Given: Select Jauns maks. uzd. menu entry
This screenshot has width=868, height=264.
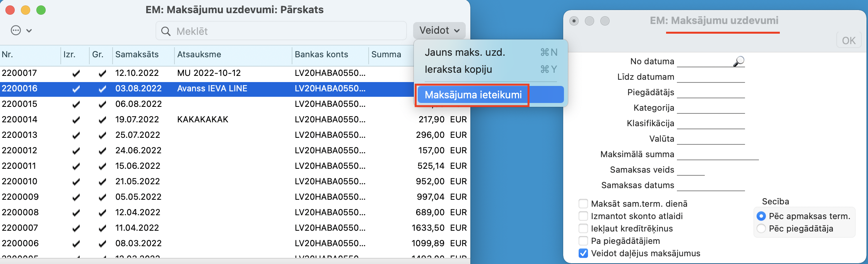Looking at the screenshot, I should 465,52.
